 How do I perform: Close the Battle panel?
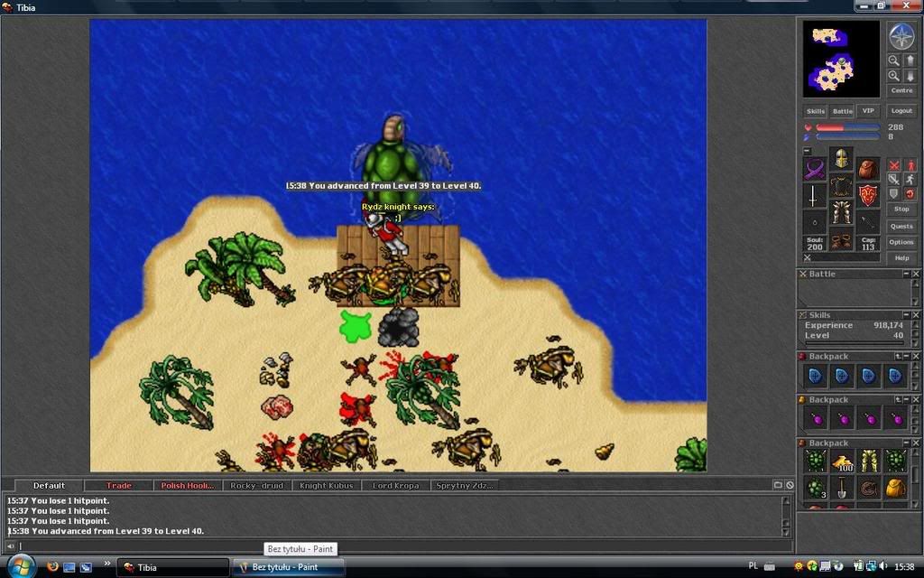click(916, 275)
